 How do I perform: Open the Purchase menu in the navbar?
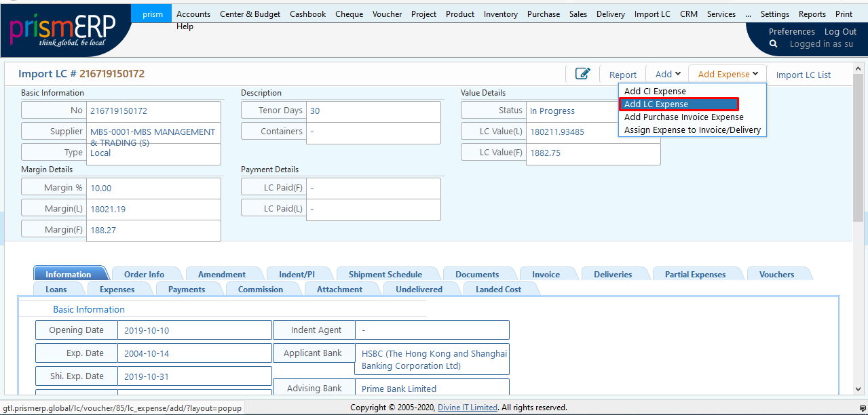coord(543,14)
